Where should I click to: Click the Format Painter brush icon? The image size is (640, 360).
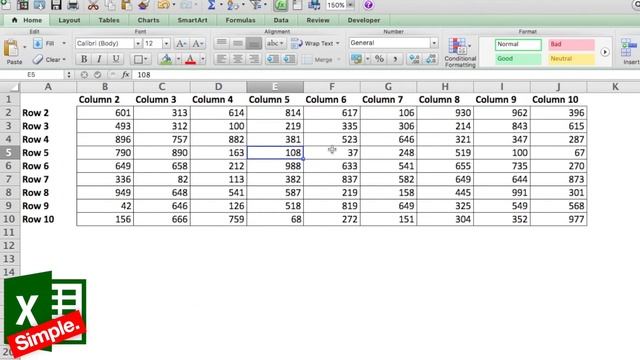tap(143, 5)
